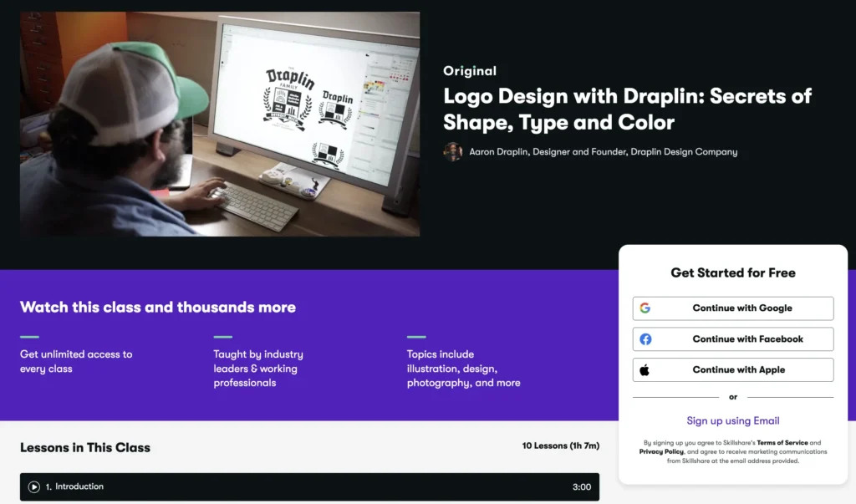Viewport: 856px width, 504px height.
Task: Select Sign up using Email
Action: [733, 421]
